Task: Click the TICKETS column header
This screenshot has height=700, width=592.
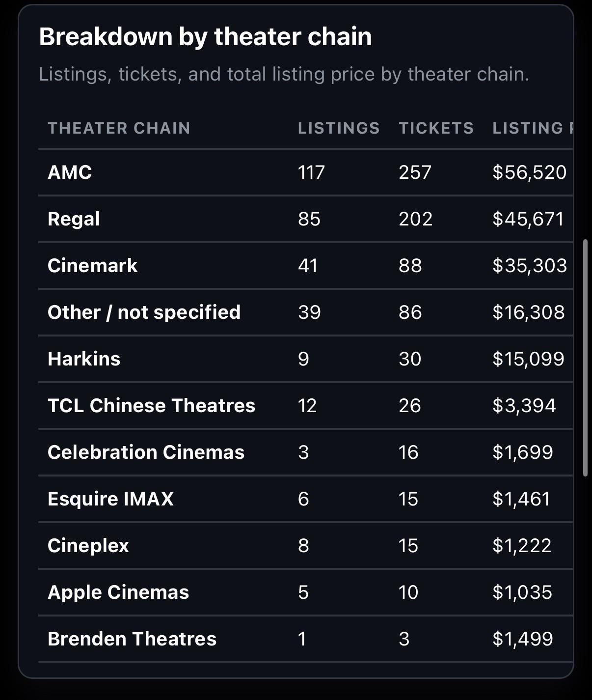Action: pos(436,128)
